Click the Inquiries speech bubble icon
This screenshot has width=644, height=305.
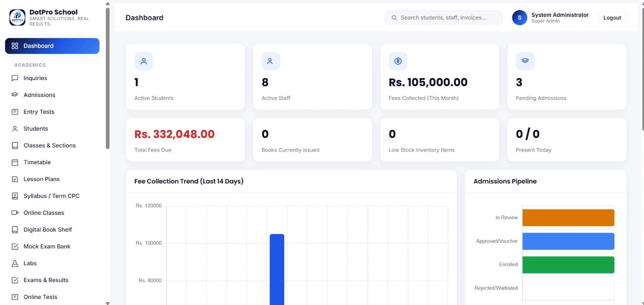click(x=15, y=78)
